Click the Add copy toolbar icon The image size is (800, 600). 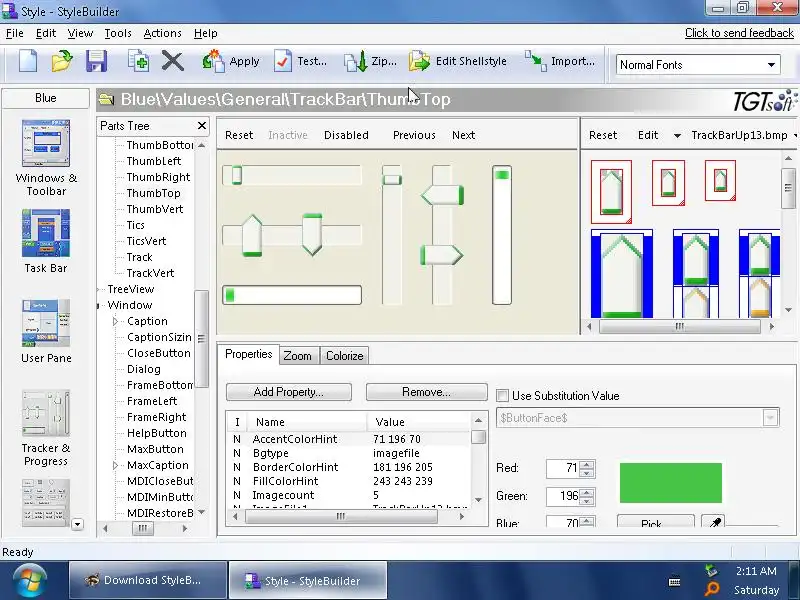click(x=138, y=61)
